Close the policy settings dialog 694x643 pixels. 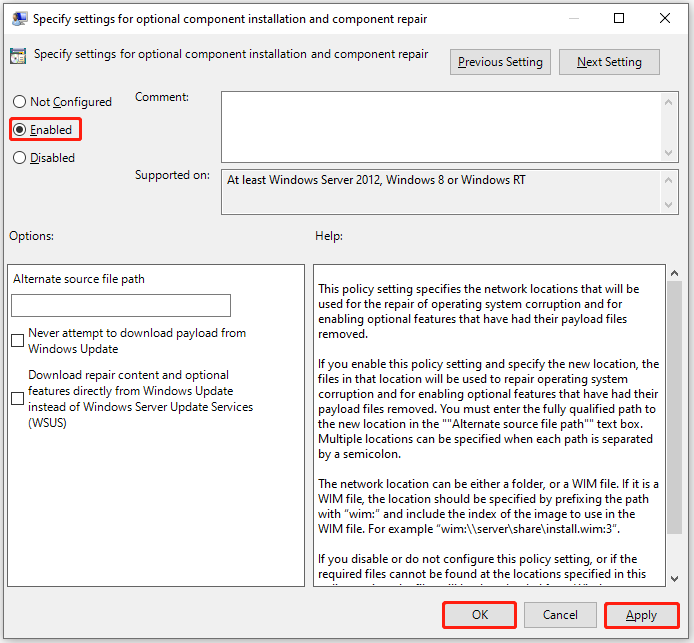point(665,18)
